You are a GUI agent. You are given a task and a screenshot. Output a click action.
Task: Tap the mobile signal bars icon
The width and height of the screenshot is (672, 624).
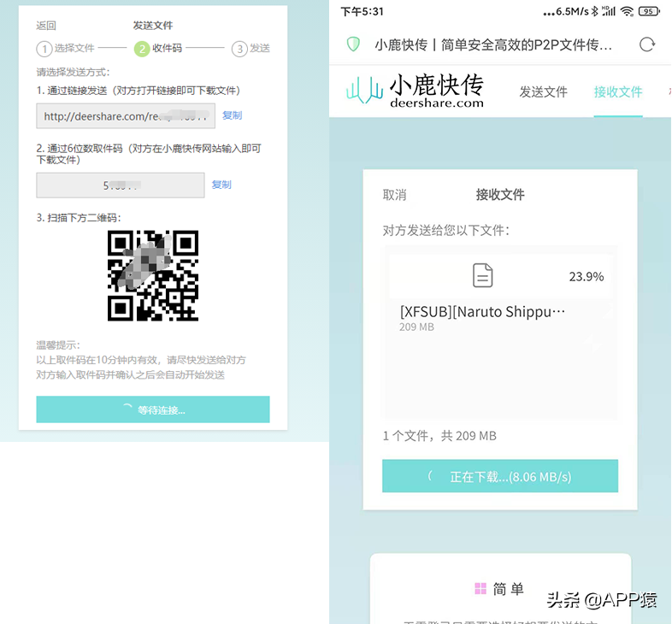tap(609, 12)
